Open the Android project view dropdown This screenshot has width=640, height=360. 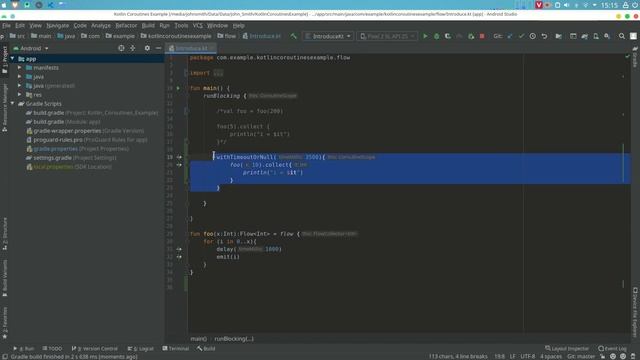tap(31, 48)
